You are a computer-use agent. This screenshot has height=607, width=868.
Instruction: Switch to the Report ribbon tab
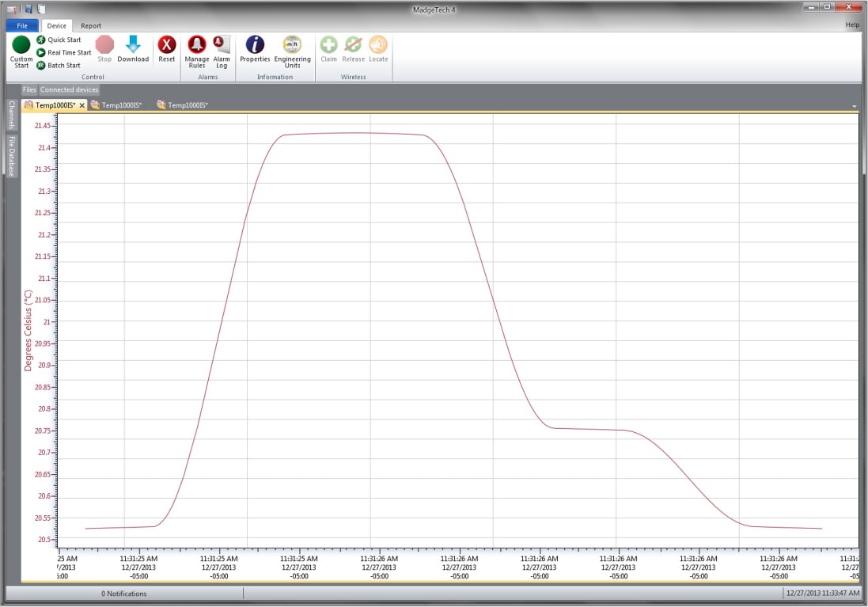tap(91, 25)
